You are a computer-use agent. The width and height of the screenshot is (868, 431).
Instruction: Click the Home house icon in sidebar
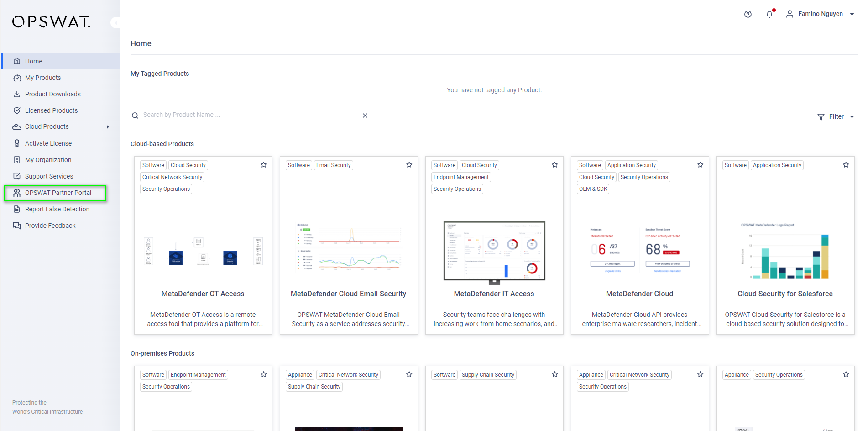(x=17, y=61)
